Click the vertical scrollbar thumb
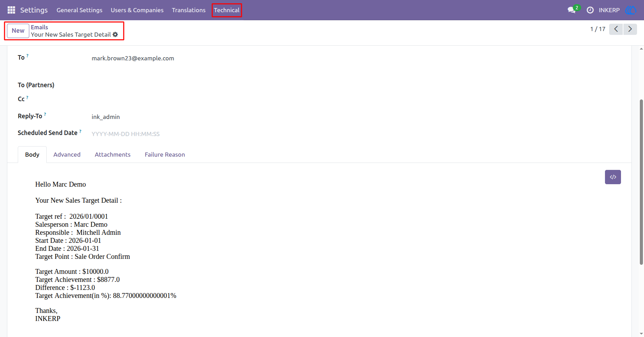644x337 pixels. [x=641, y=182]
